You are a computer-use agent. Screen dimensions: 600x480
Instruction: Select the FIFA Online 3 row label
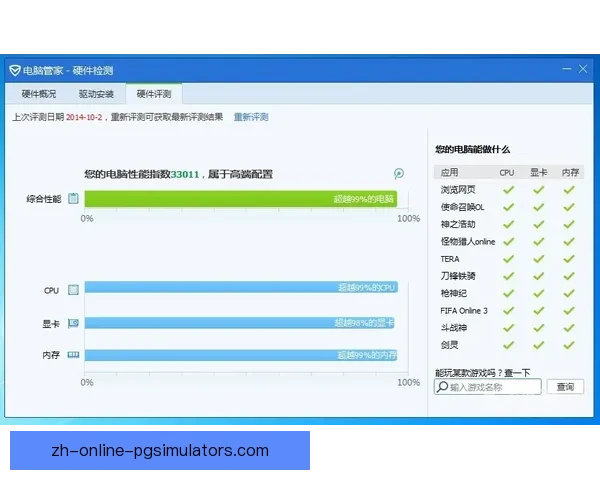pos(464,311)
